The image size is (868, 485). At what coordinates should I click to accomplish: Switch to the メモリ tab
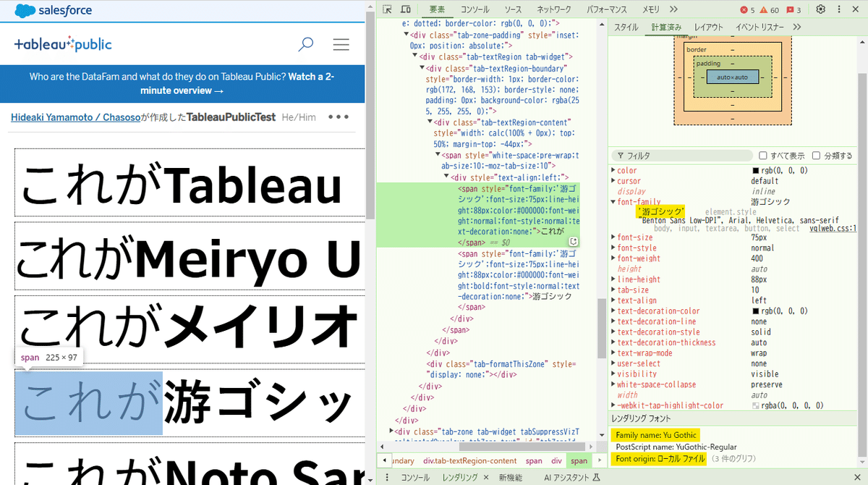click(651, 9)
